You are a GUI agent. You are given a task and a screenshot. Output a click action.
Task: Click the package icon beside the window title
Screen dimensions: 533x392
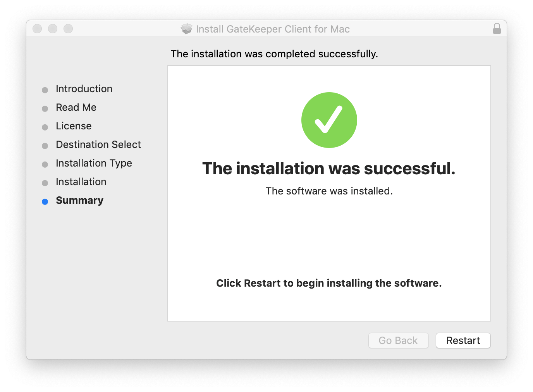pyautogui.click(x=187, y=29)
